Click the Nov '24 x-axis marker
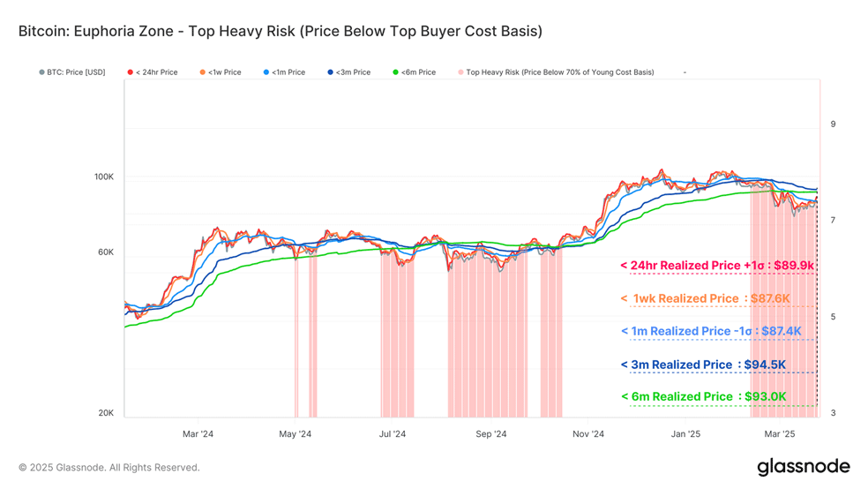 click(x=588, y=434)
